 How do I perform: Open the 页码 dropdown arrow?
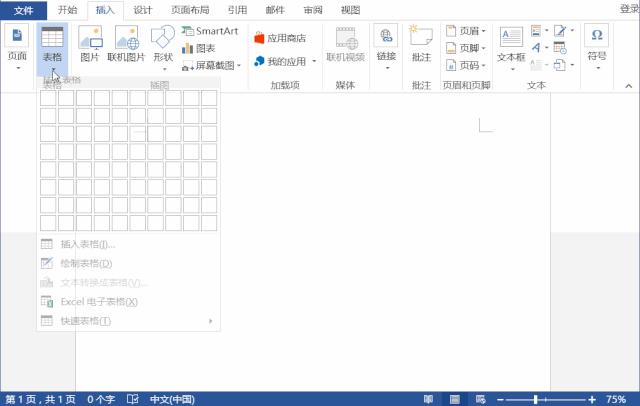484,65
